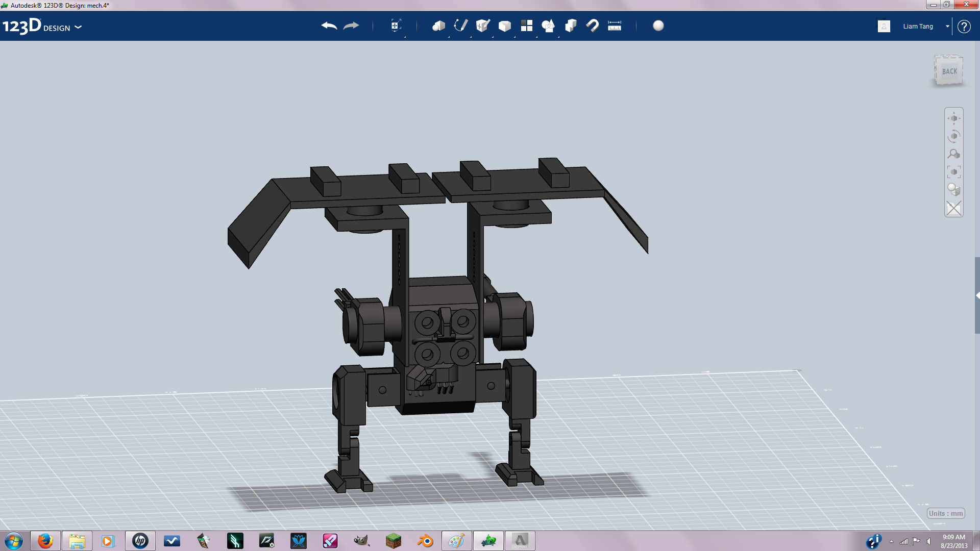The image size is (980, 551).
Task: Undo the last action
Action: click(x=328, y=26)
